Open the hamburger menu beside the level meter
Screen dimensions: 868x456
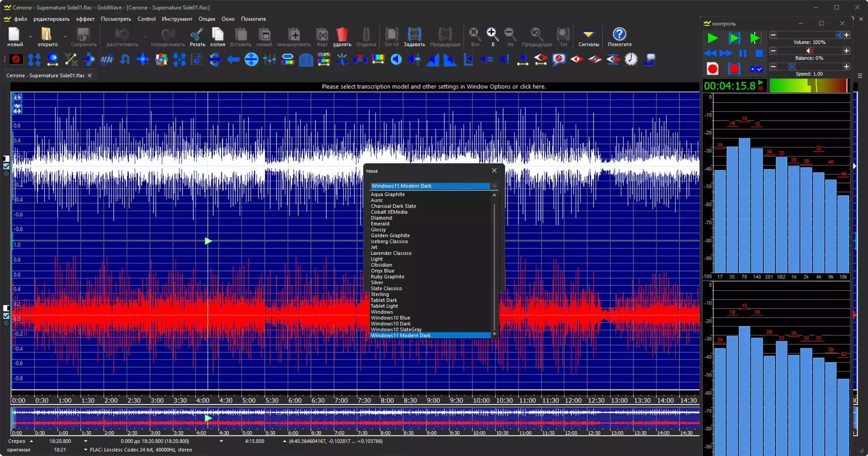pyautogui.click(x=859, y=76)
